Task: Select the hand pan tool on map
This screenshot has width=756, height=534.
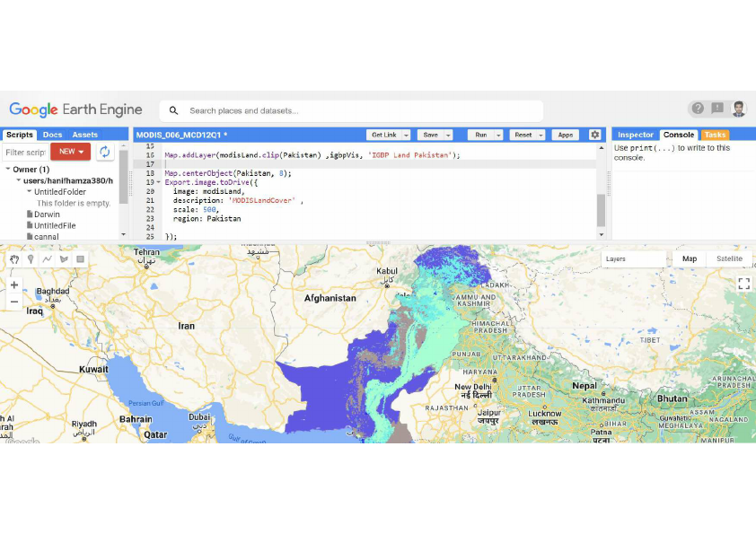Action: [x=14, y=259]
